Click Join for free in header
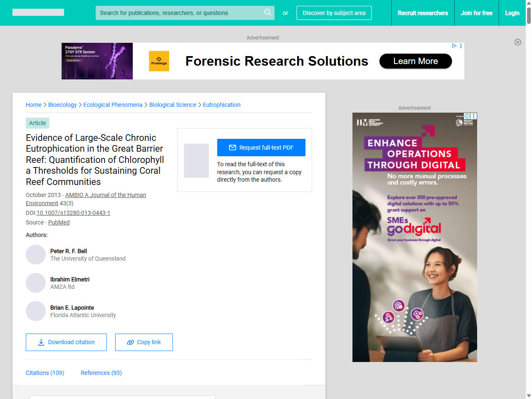Viewport: 532px width, 399px height. point(476,13)
